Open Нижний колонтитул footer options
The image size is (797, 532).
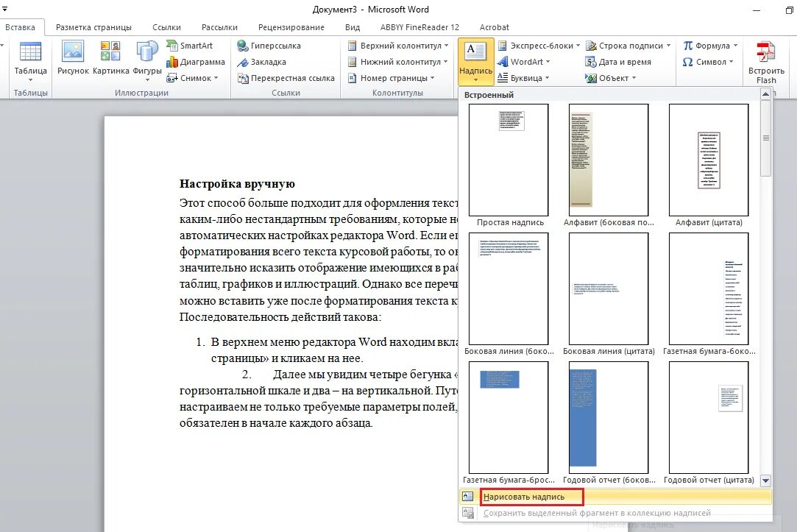click(x=397, y=62)
